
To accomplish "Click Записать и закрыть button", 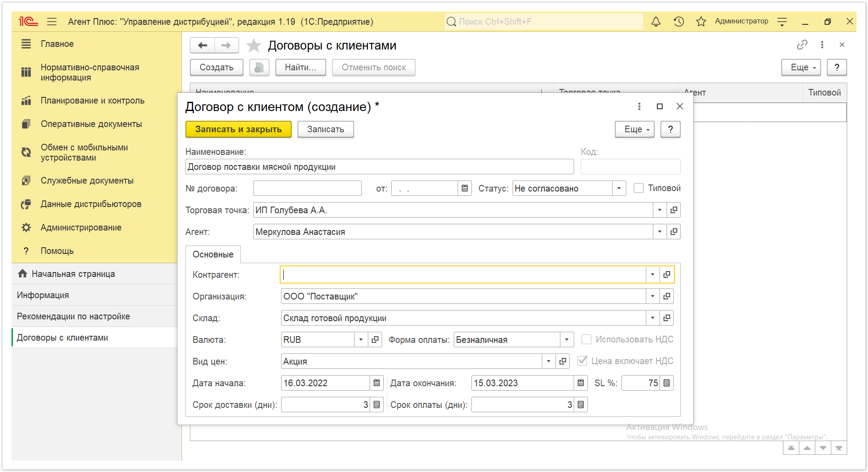I will tap(239, 129).
